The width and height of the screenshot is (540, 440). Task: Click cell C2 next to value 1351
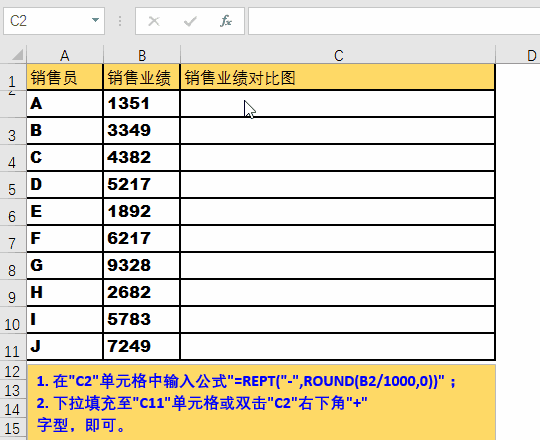click(338, 104)
